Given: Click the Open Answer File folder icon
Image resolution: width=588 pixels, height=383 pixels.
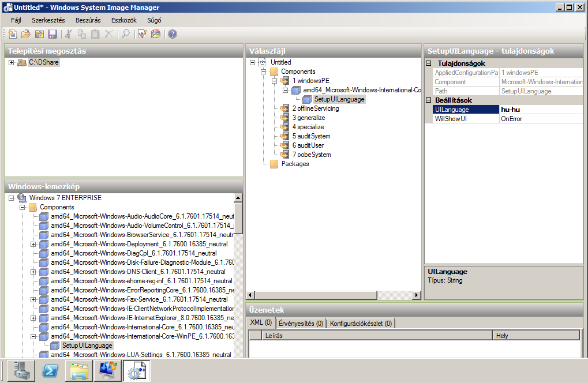Looking at the screenshot, I should [x=25, y=34].
